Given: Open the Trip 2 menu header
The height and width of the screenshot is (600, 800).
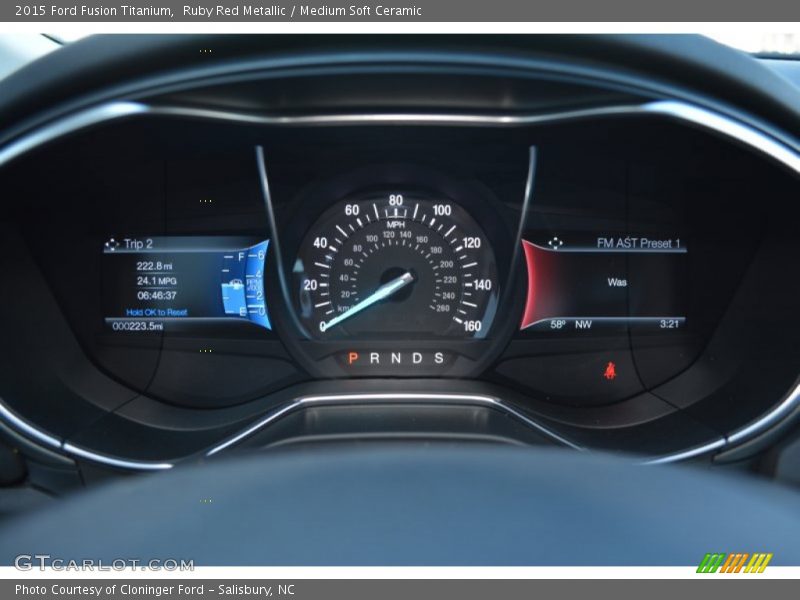Looking at the screenshot, I should pos(138,244).
